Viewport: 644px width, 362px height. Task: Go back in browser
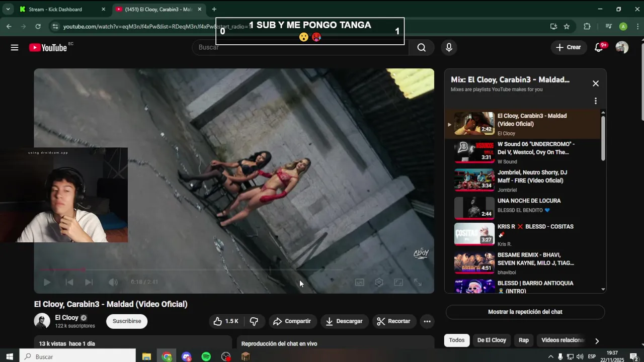[x=9, y=27]
